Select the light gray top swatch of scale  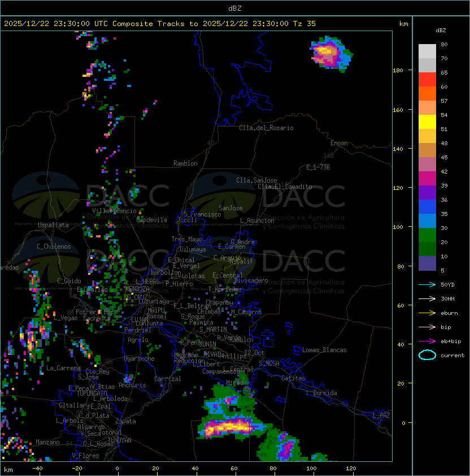click(x=427, y=51)
